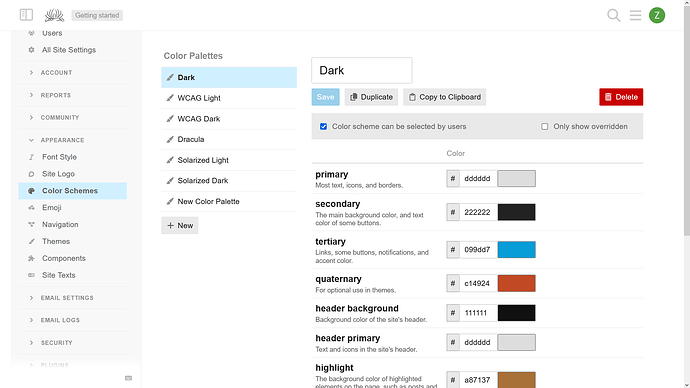The height and width of the screenshot is (388, 690).
Task: Edit the tertiary hex value 099dd7
Action: pos(478,250)
